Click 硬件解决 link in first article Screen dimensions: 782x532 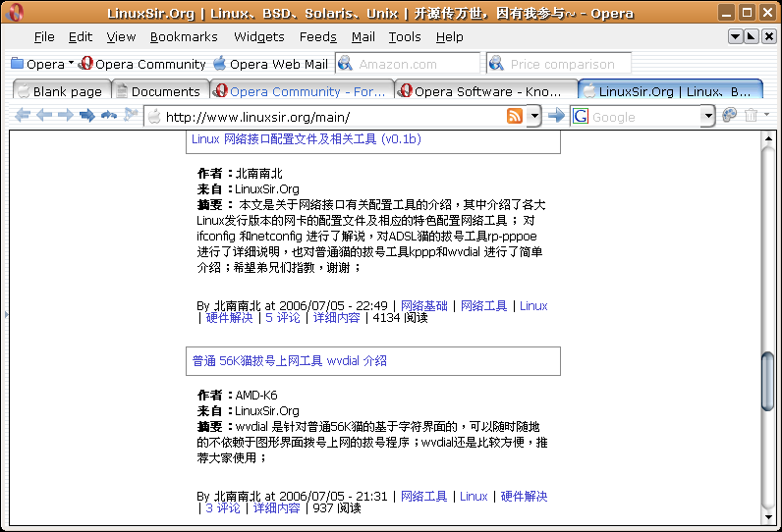pyautogui.click(x=230, y=318)
